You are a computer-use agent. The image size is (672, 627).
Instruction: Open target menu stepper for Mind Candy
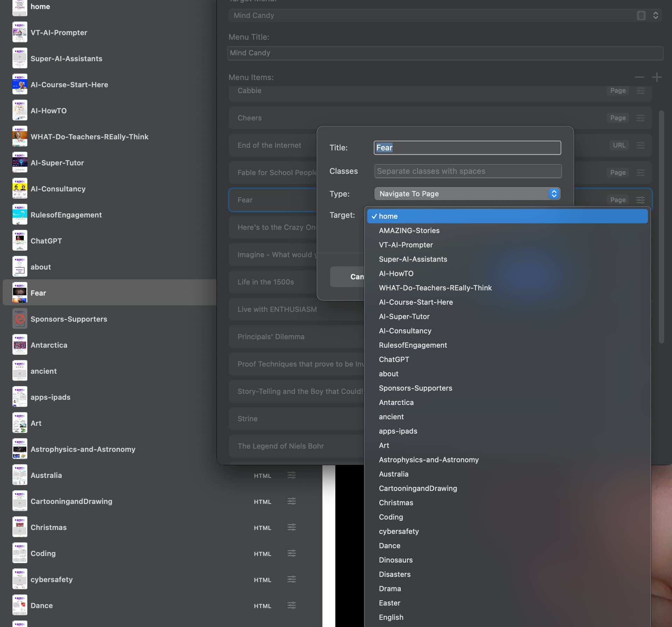[x=655, y=15]
